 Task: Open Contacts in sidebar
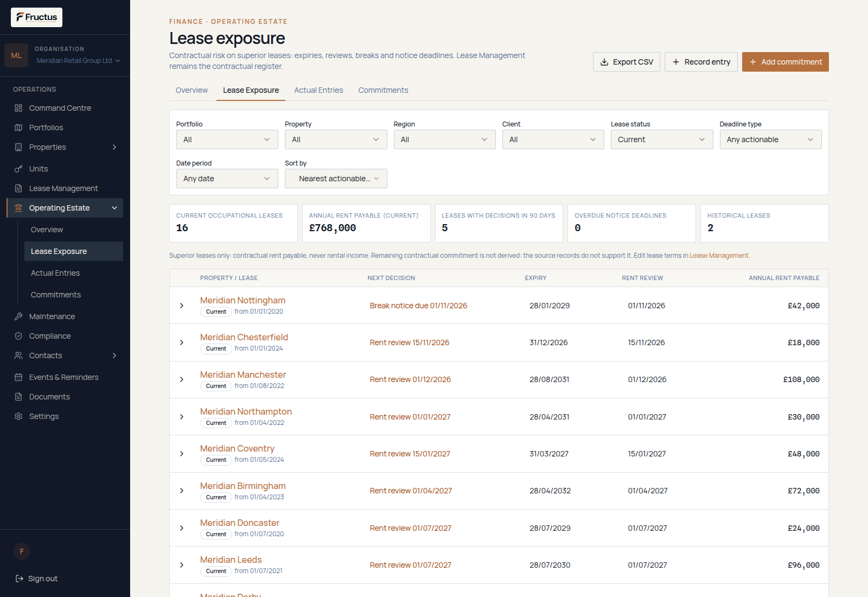[x=65, y=355]
